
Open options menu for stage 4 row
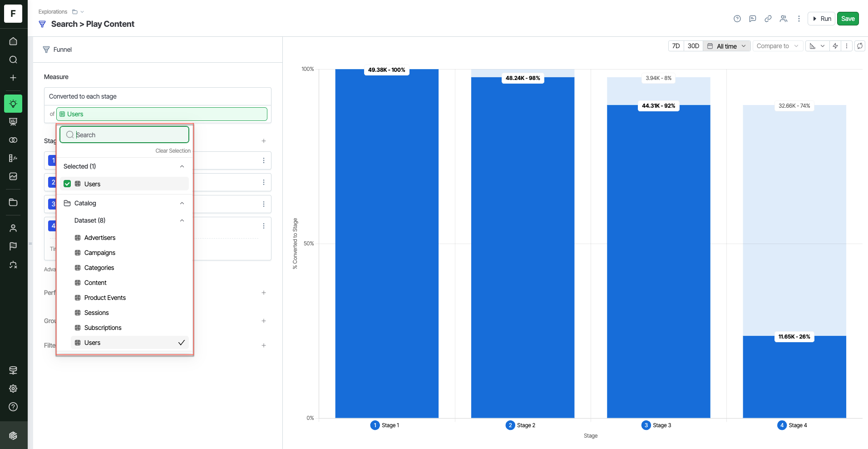[x=264, y=226]
